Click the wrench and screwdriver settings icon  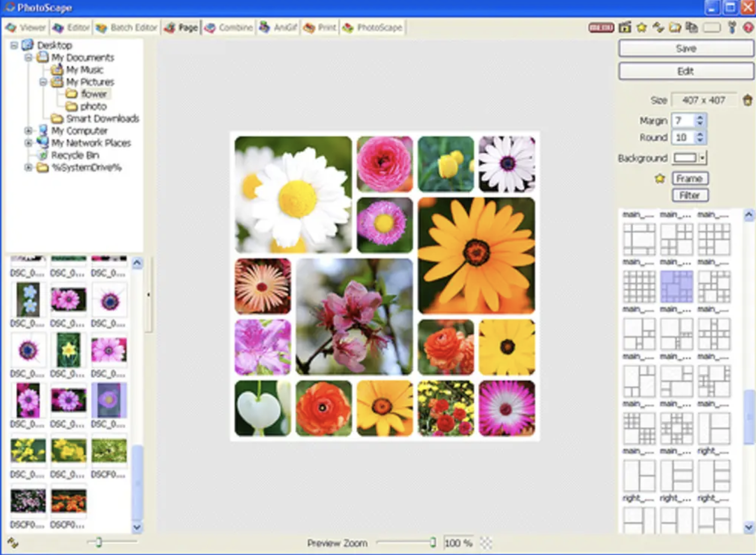pos(732,28)
